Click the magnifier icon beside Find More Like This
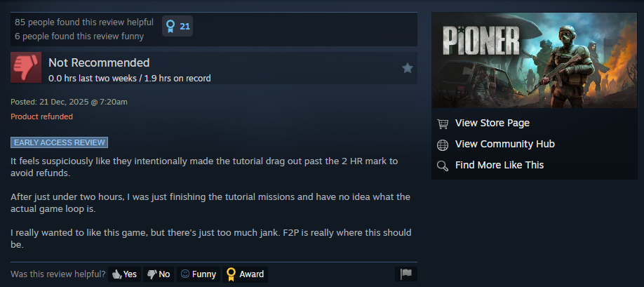The image size is (644, 287). (443, 166)
